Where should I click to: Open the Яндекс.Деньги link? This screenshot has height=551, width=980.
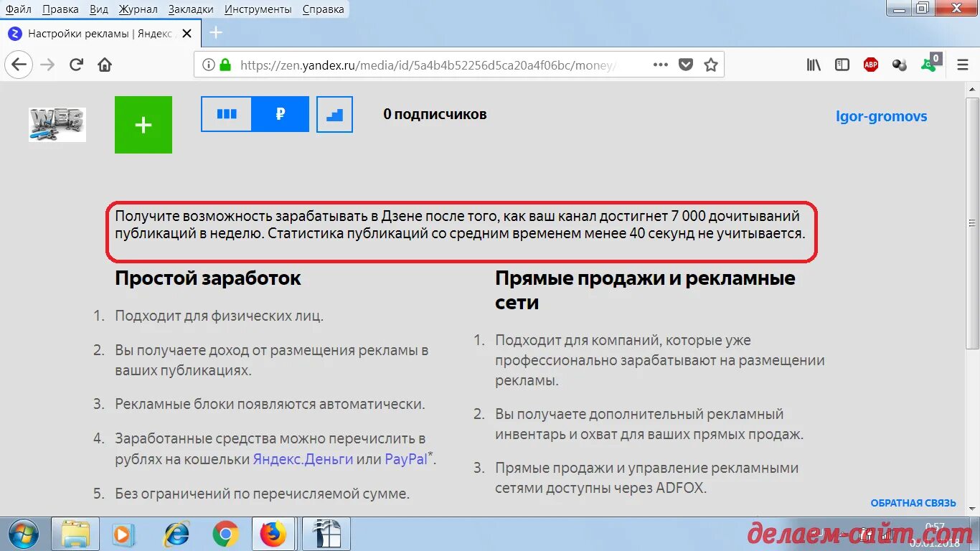303,459
